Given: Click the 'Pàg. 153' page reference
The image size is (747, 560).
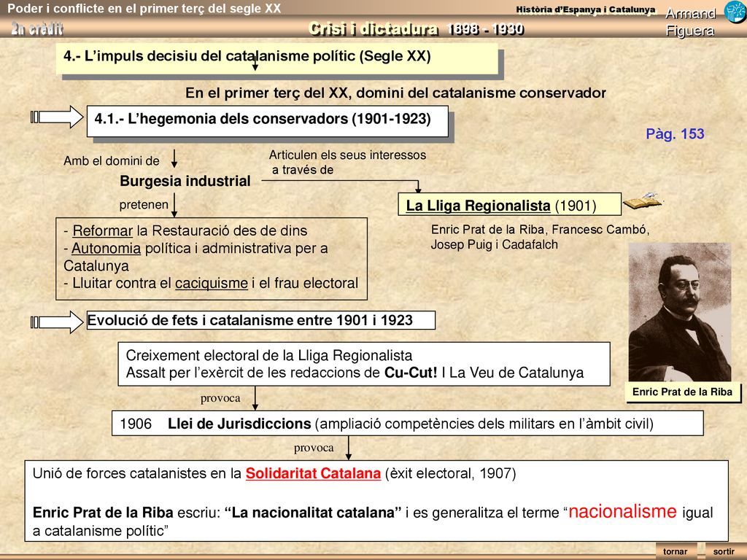Looking at the screenshot, I should [x=675, y=134].
